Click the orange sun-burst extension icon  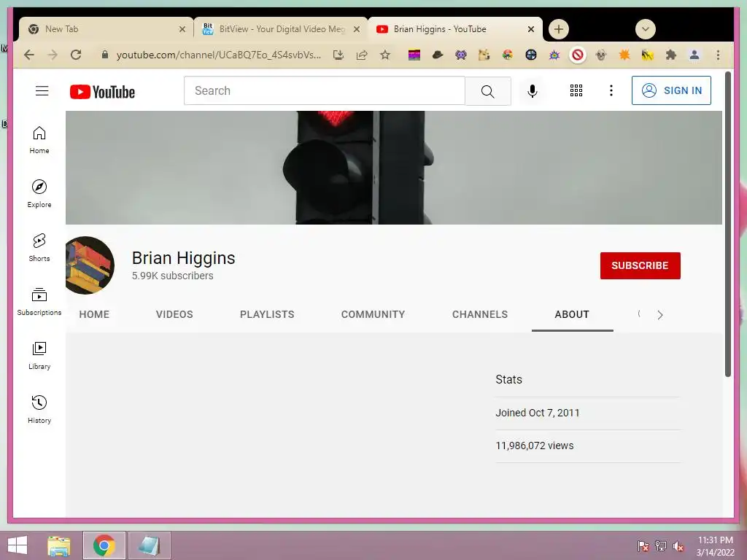coord(624,55)
